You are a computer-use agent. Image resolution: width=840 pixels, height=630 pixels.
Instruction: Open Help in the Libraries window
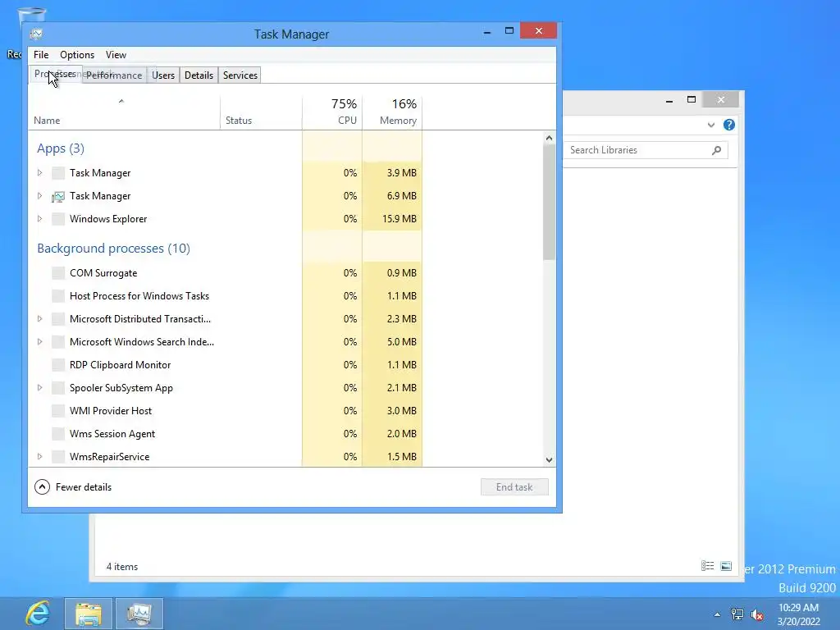(x=729, y=125)
